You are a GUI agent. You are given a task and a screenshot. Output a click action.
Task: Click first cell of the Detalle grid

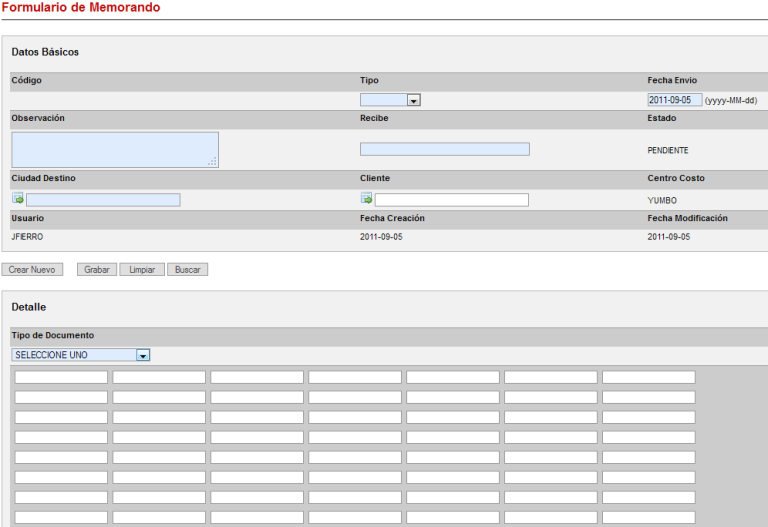click(61, 377)
